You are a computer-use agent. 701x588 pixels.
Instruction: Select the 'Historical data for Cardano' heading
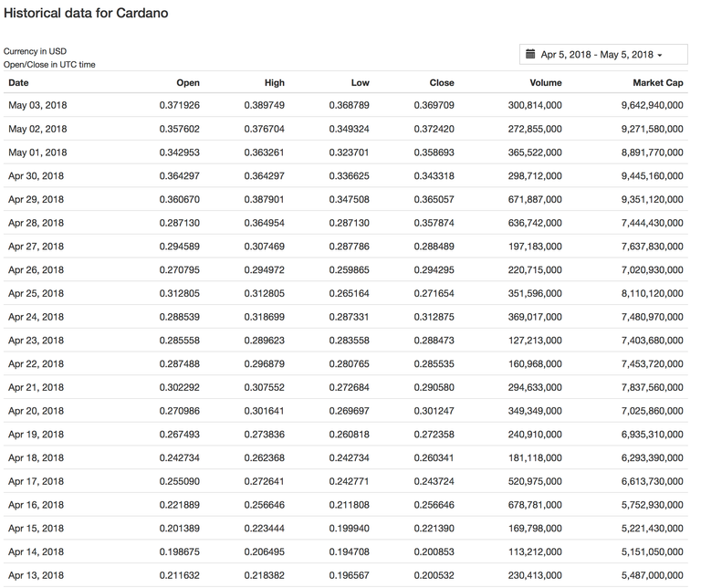click(86, 13)
